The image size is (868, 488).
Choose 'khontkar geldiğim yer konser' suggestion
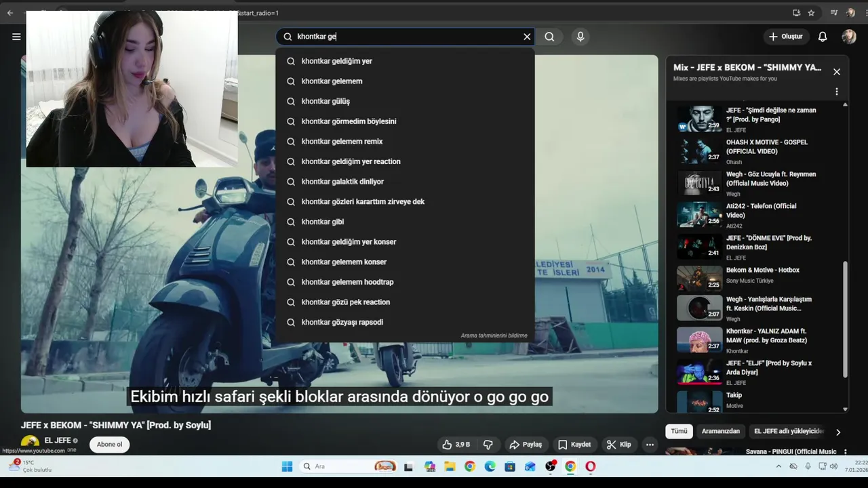click(x=405, y=242)
